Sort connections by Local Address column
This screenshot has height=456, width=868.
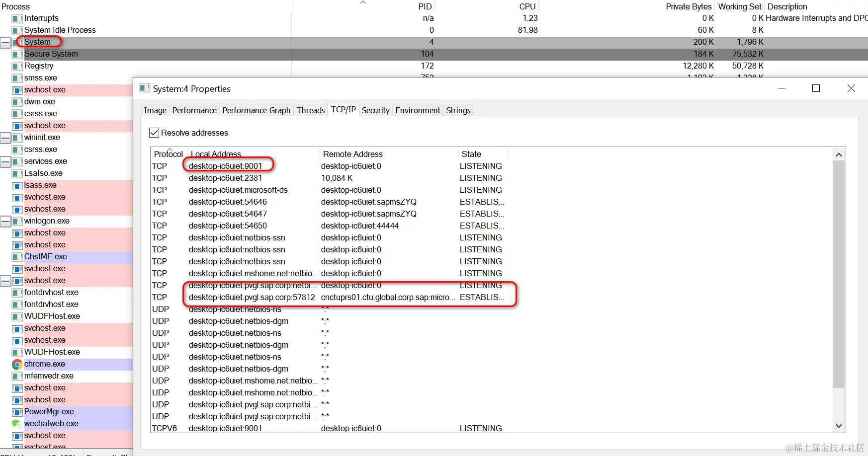pos(253,154)
